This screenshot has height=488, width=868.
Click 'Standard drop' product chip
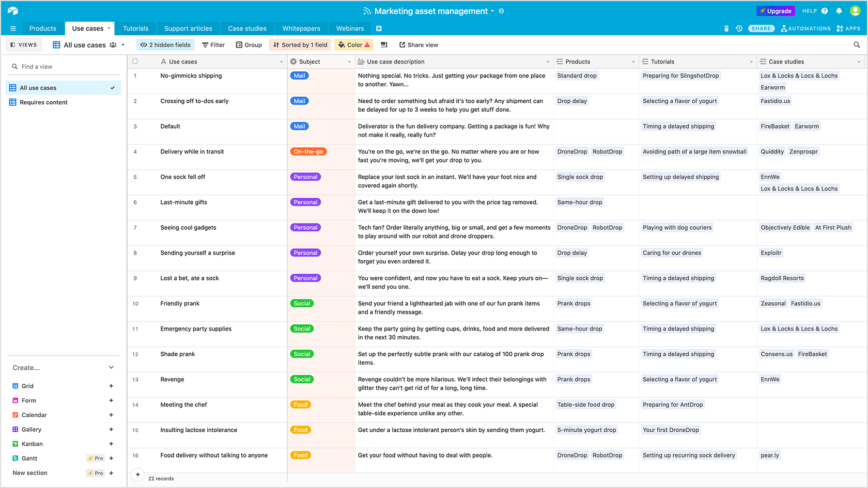click(577, 76)
